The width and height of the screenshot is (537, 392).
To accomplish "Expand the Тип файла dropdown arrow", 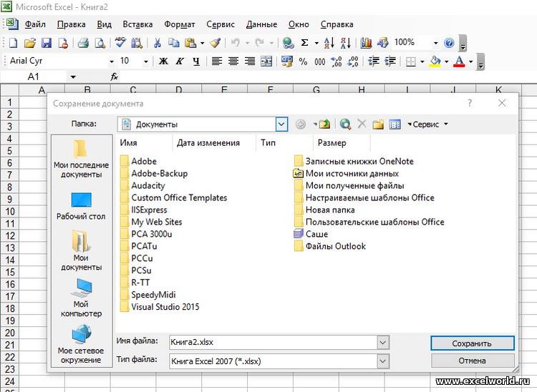I will click(383, 361).
